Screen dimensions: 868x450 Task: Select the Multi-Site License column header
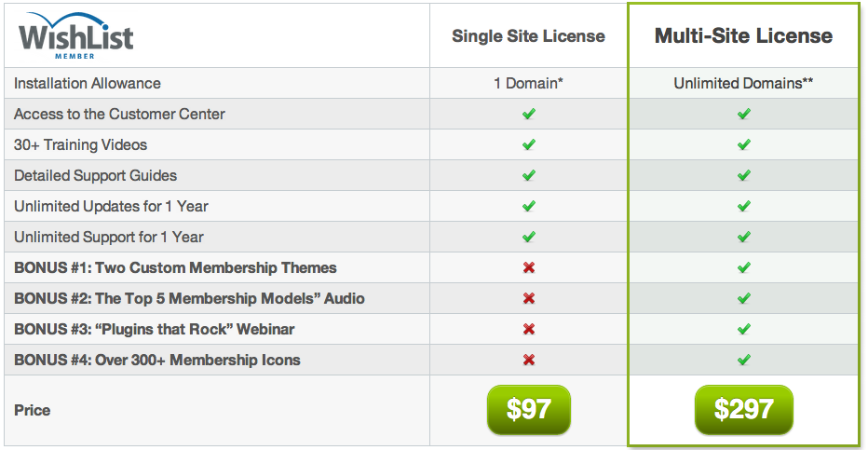click(743, 36)
